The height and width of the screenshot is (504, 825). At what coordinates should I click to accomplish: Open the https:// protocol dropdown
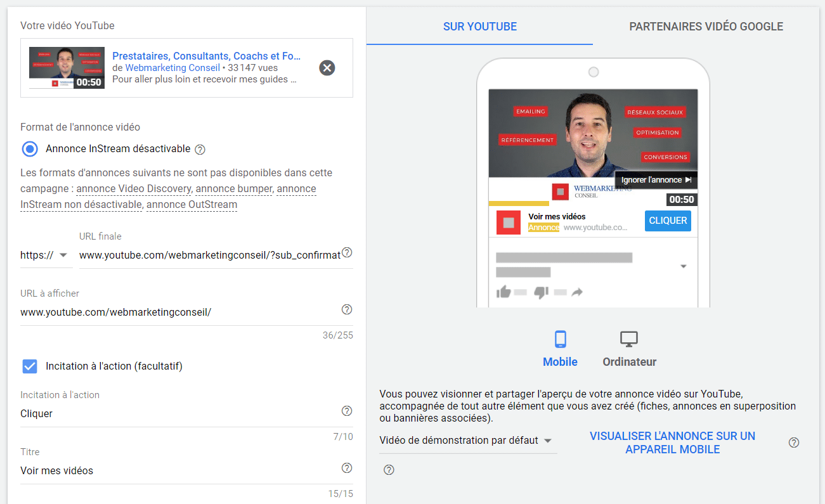[x=44, y=255]
